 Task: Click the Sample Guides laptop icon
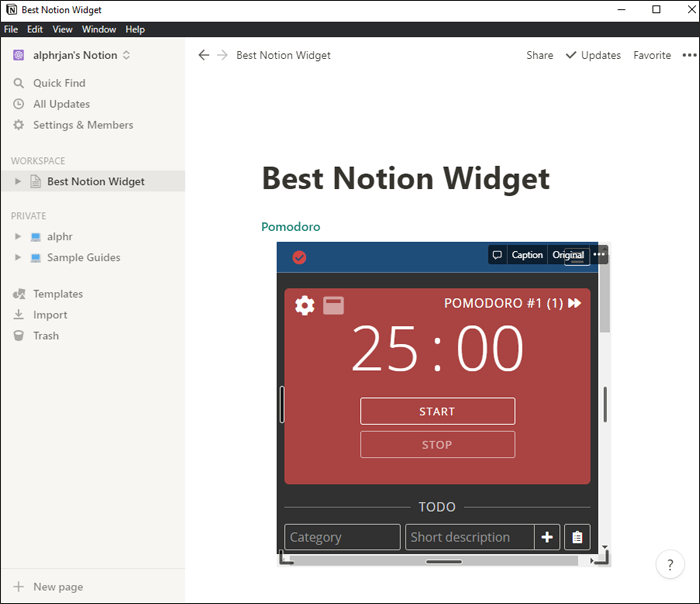[x=36, y=258]
